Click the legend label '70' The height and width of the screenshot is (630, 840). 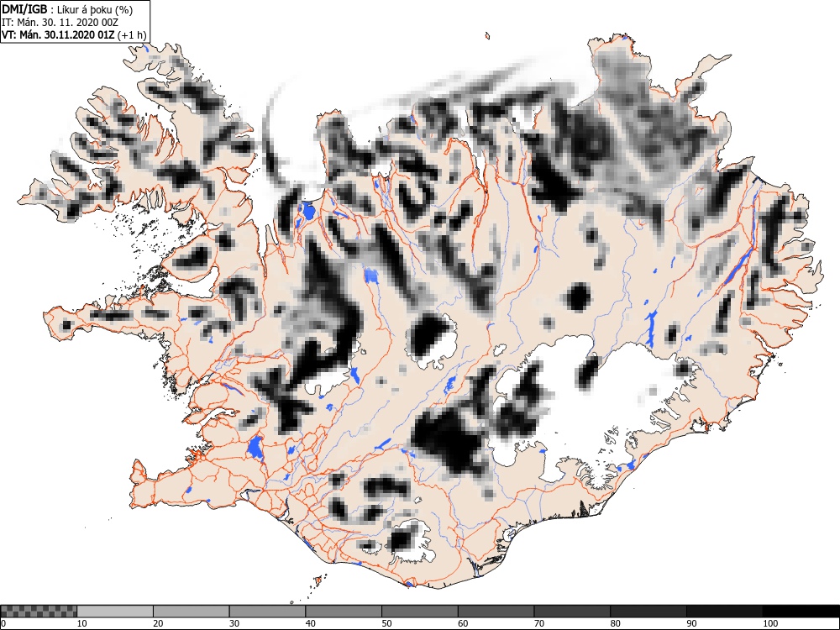[538, 623]
